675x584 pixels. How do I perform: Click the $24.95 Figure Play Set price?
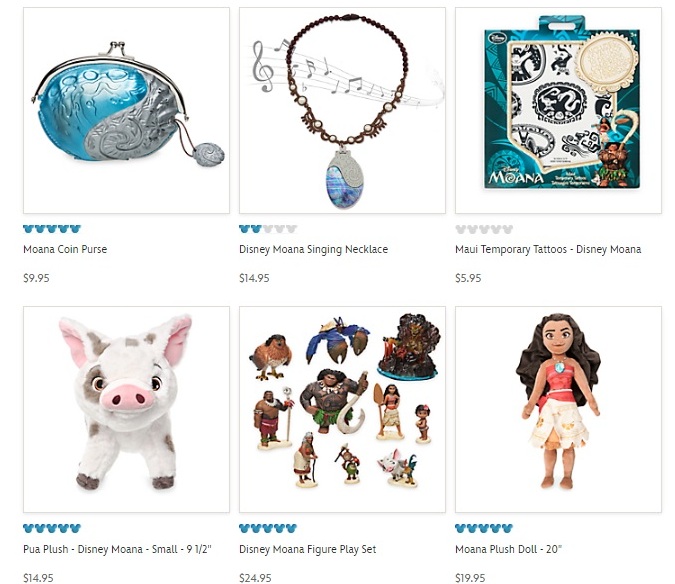tap(255, 578)
